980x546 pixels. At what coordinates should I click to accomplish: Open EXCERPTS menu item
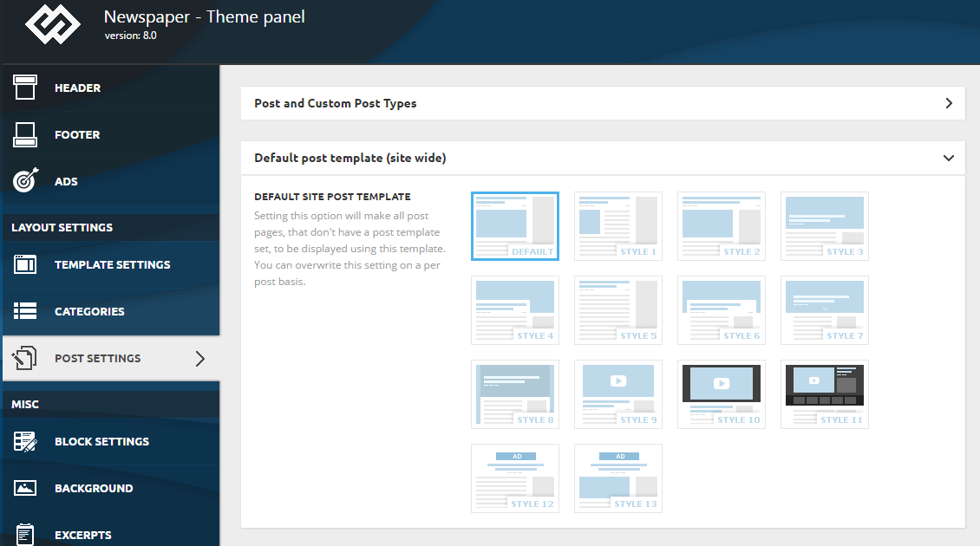(111, 530)
